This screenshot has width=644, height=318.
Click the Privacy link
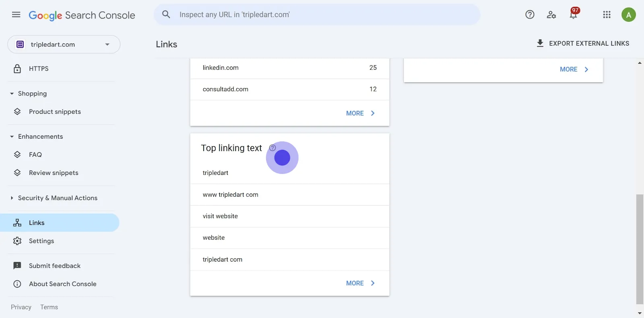coord(21,307)
